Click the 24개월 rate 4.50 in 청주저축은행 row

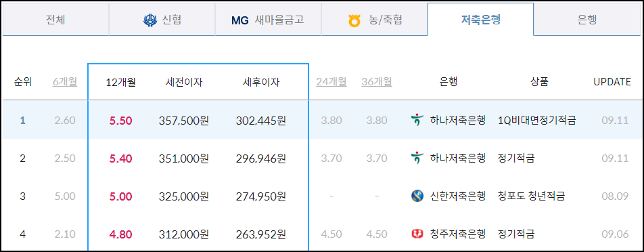pyautogui.click(x=331, y=234)
